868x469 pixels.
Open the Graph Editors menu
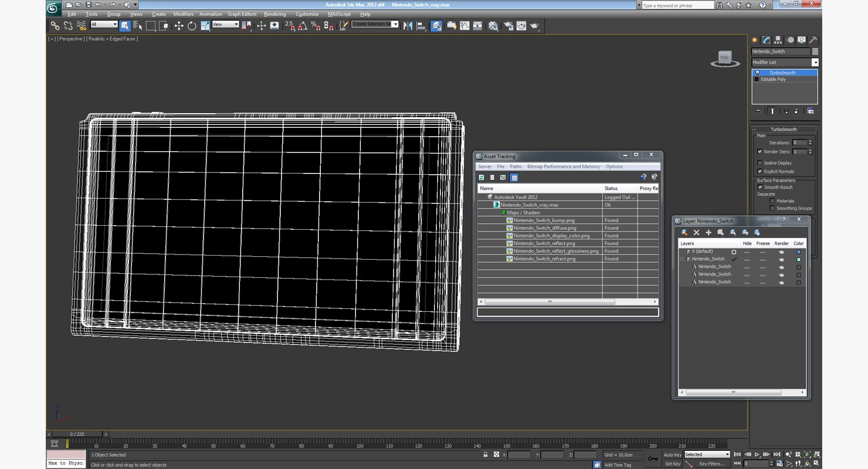[242, 14]
